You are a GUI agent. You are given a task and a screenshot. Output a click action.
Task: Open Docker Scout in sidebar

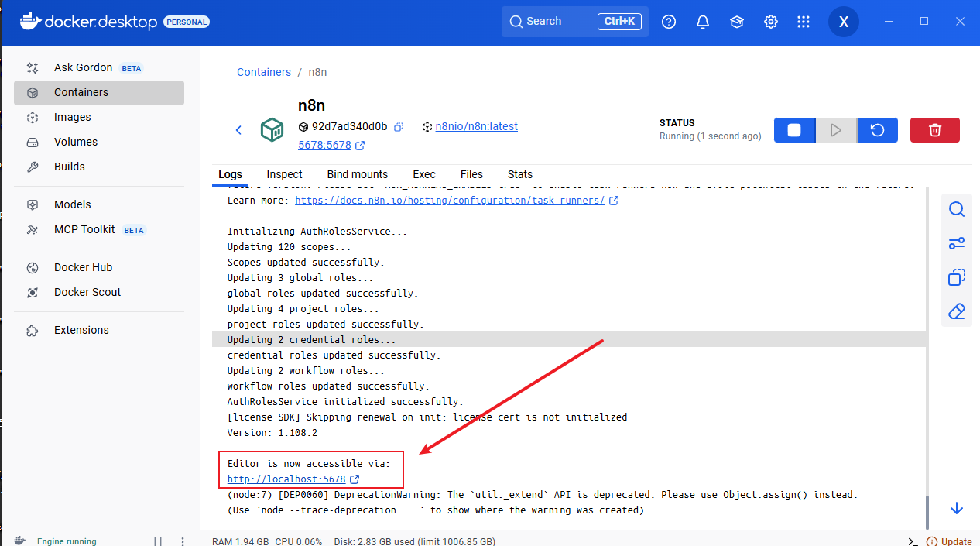point(99,292)
